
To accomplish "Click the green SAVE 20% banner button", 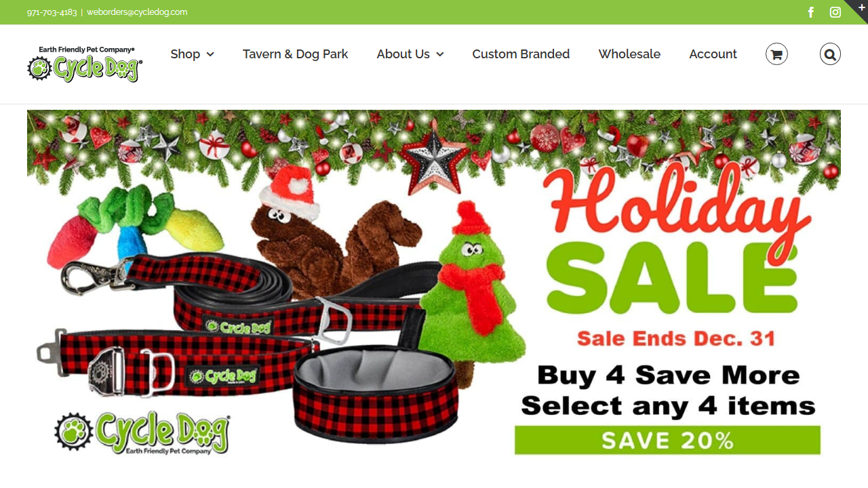I will click(667, 440).
